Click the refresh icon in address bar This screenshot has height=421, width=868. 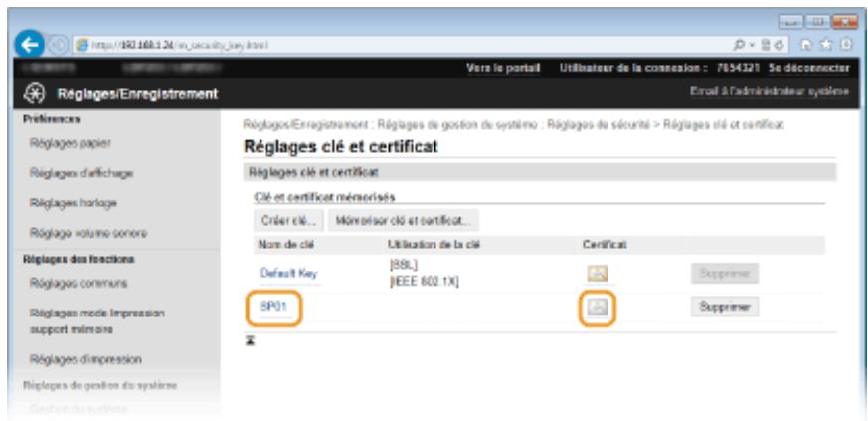point(779,45)
